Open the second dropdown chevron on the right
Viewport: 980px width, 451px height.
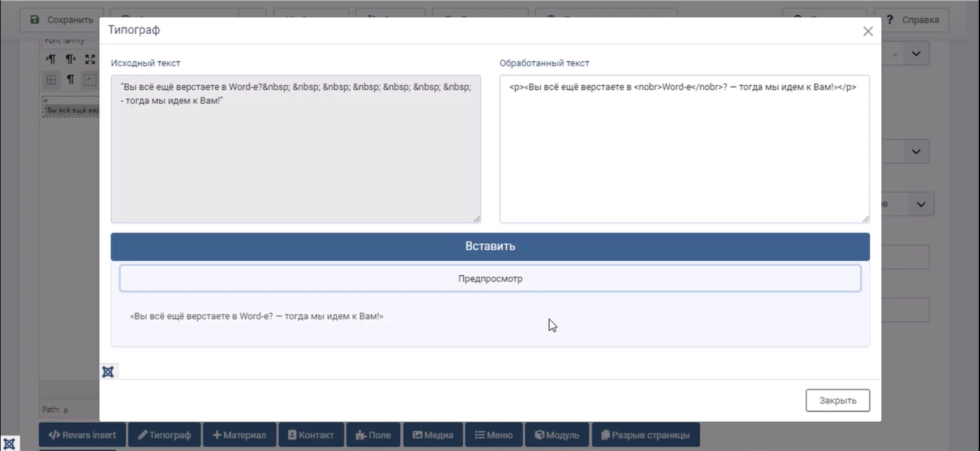pyautogui.click(x=916, y=152)
